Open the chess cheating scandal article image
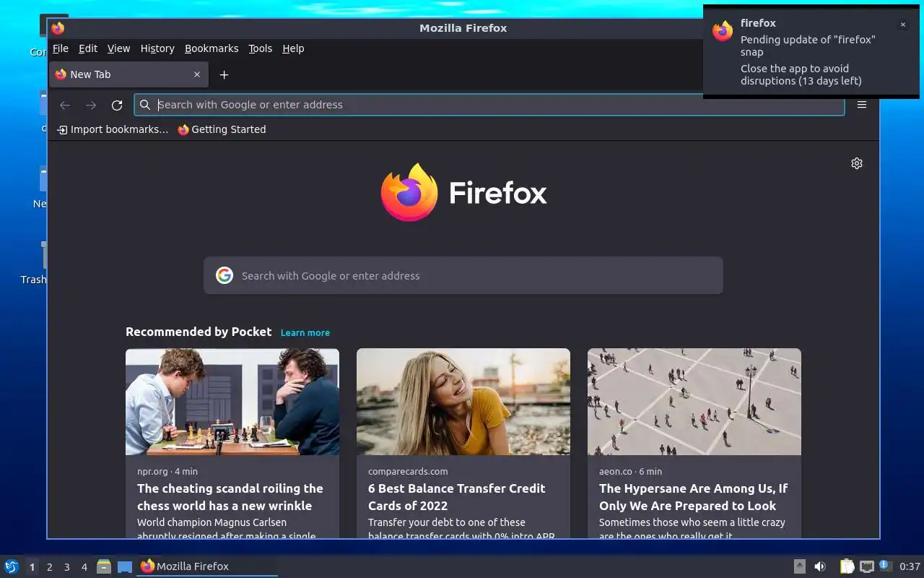Viewport: 924px width, 578px height. [x=232, y=402]
